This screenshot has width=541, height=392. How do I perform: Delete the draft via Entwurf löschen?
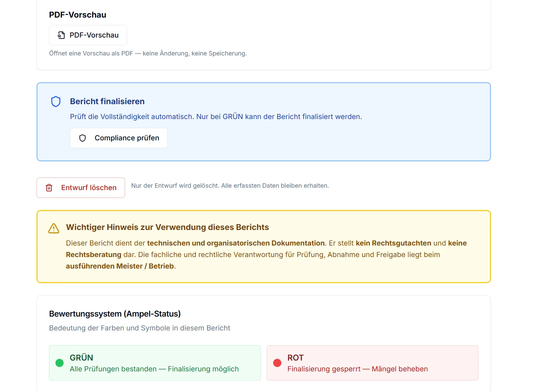tap(81, 188)
